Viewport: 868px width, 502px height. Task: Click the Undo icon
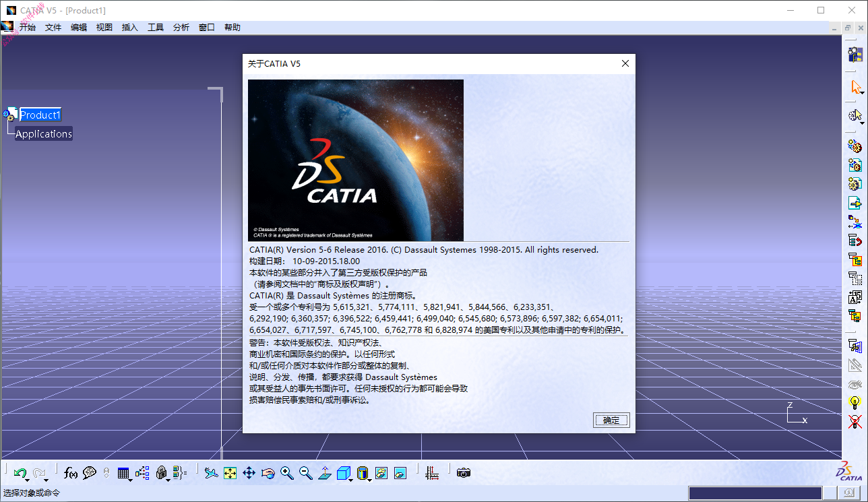point(20,473)
